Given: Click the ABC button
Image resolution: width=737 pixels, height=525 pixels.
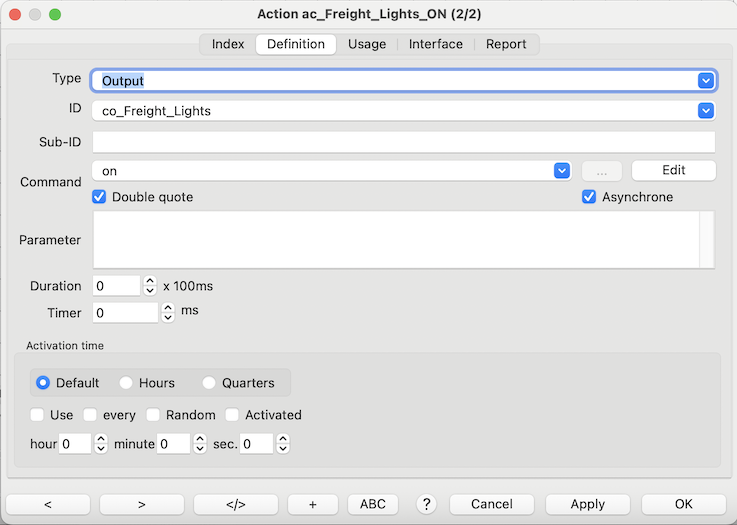Looking at the screenshot, I should [x=373, y=504].
